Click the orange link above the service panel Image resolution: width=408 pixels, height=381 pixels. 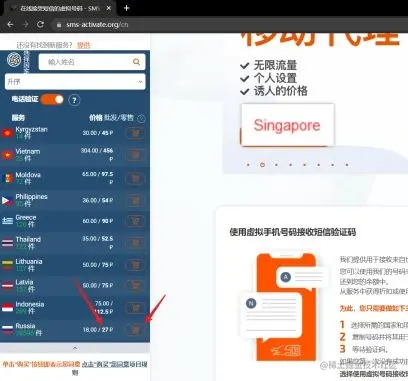(x=84, y=45)
